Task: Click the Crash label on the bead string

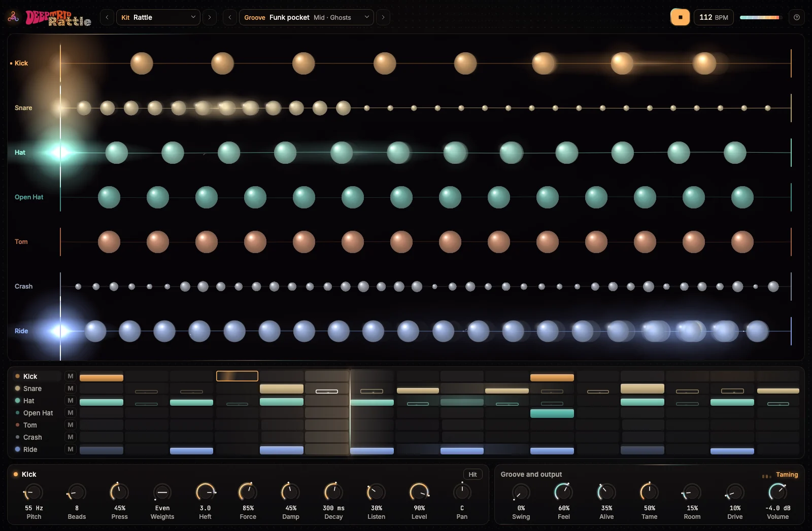Action: pos(23,287)
